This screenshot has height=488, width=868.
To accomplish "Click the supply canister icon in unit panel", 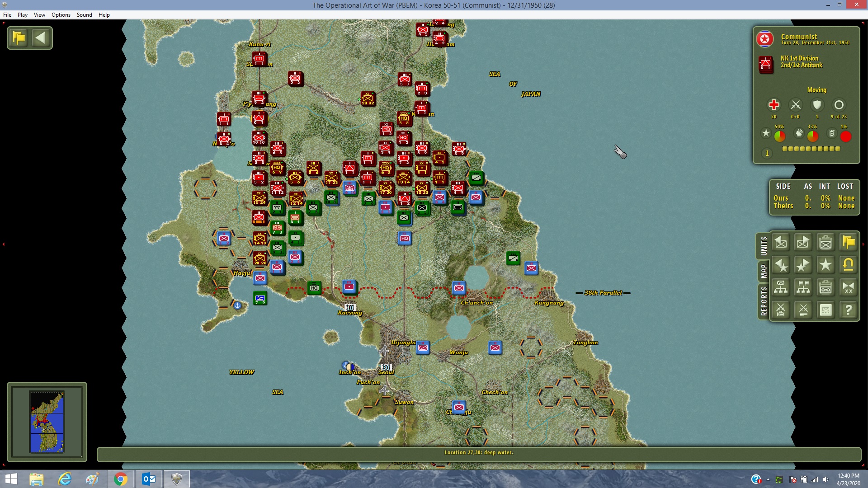I will point(832,133).
